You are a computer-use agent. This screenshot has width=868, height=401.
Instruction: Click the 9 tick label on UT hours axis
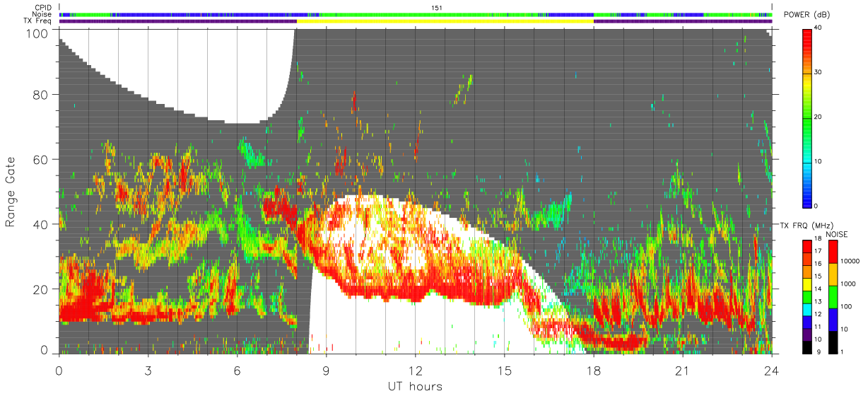point(327,371)
